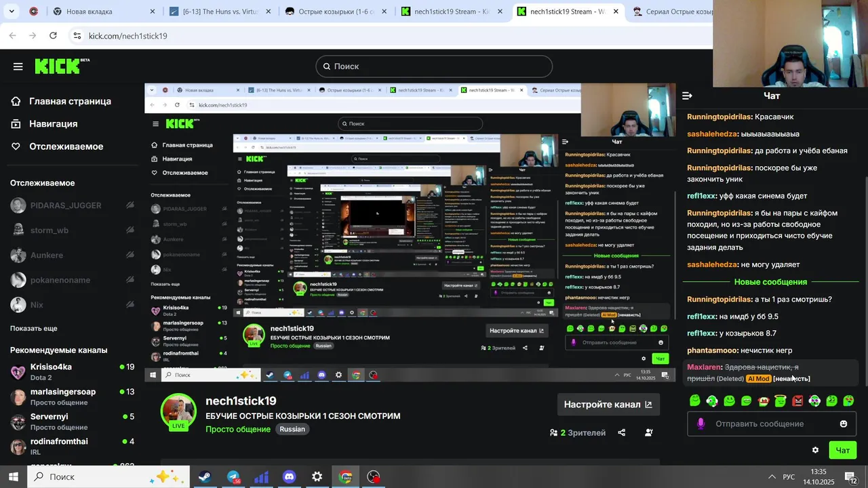
Task: Insert the halo angel emote
Action: pyautogui.click(x=780, y=401)
